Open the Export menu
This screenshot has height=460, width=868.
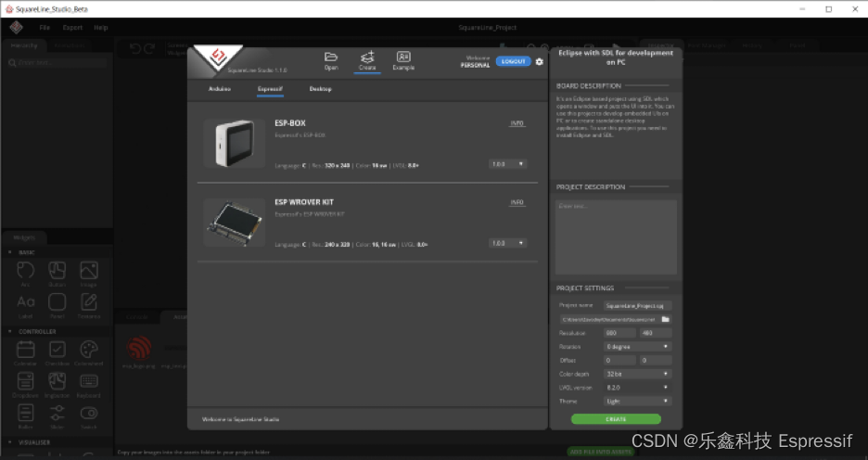72,27
